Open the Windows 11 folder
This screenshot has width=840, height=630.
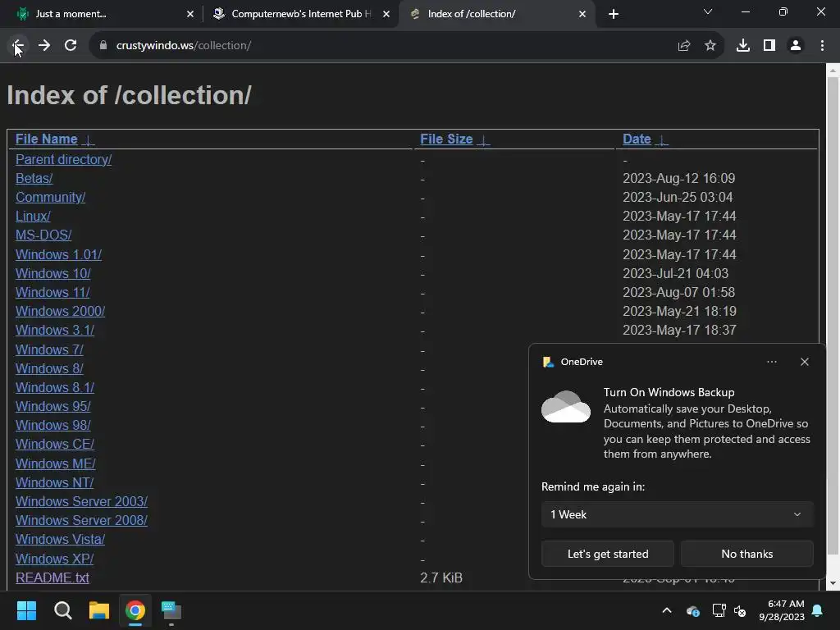(x=52, y=293)
